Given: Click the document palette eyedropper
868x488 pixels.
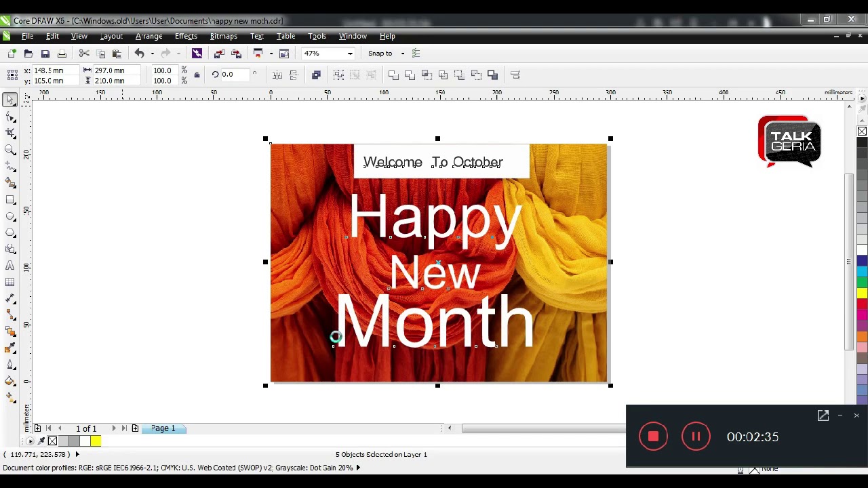Looking at the screenshot, I should [x=41, y=441].
